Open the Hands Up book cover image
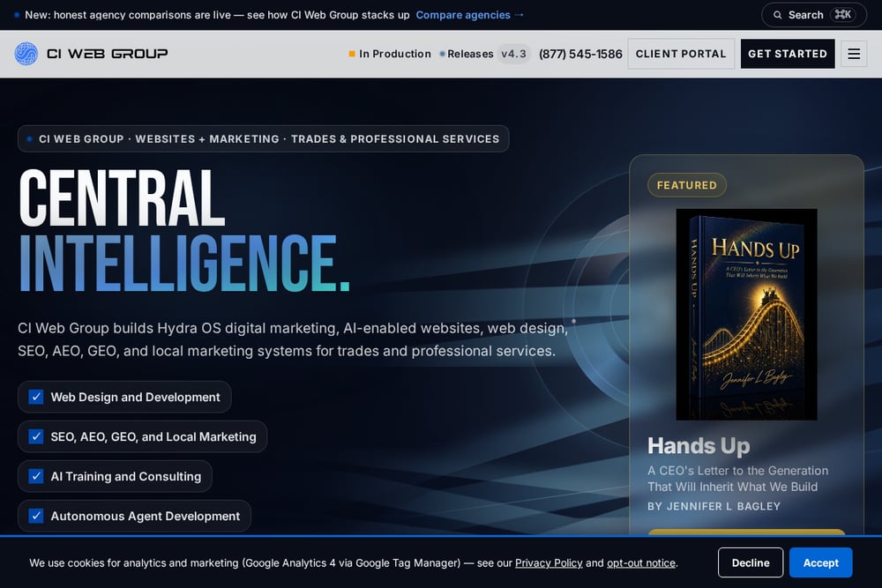Screen dimensions: 882x588 [746, 314]
